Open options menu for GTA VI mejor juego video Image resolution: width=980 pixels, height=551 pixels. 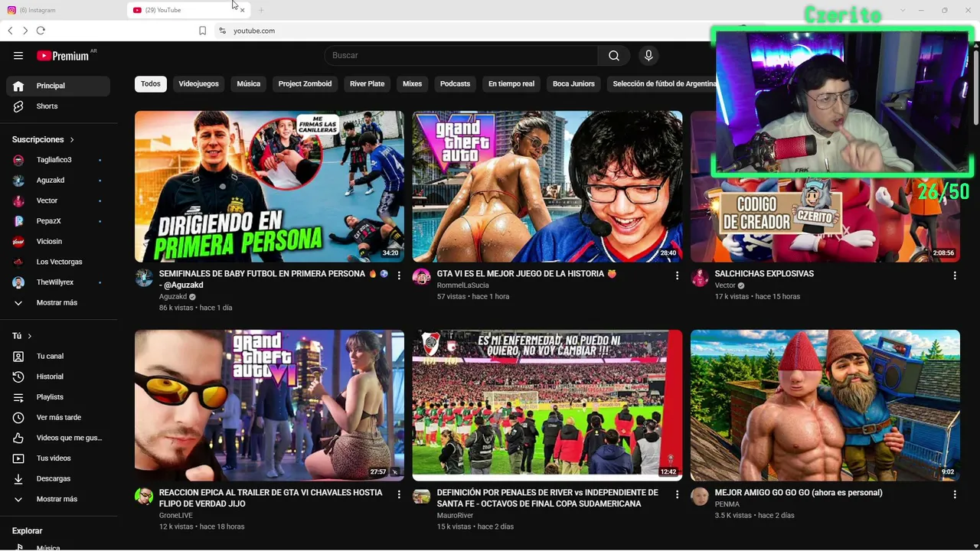(x=677, y=275)
